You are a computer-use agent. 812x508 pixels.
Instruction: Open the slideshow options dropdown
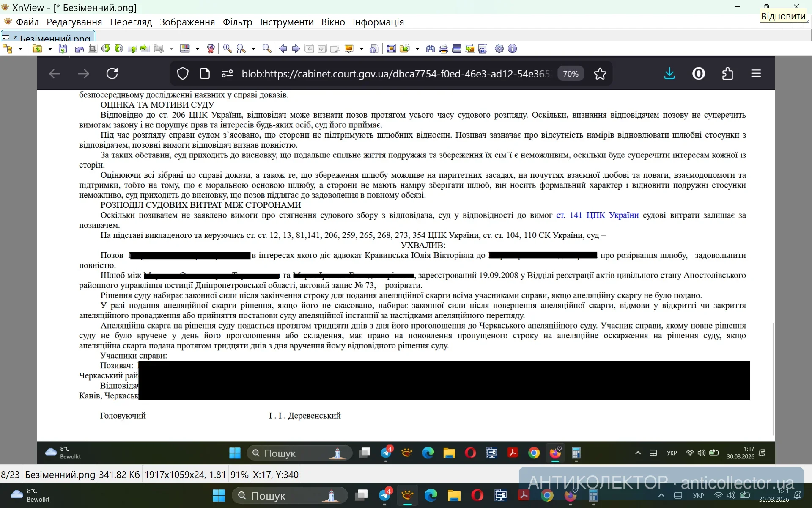coord(361,49)
